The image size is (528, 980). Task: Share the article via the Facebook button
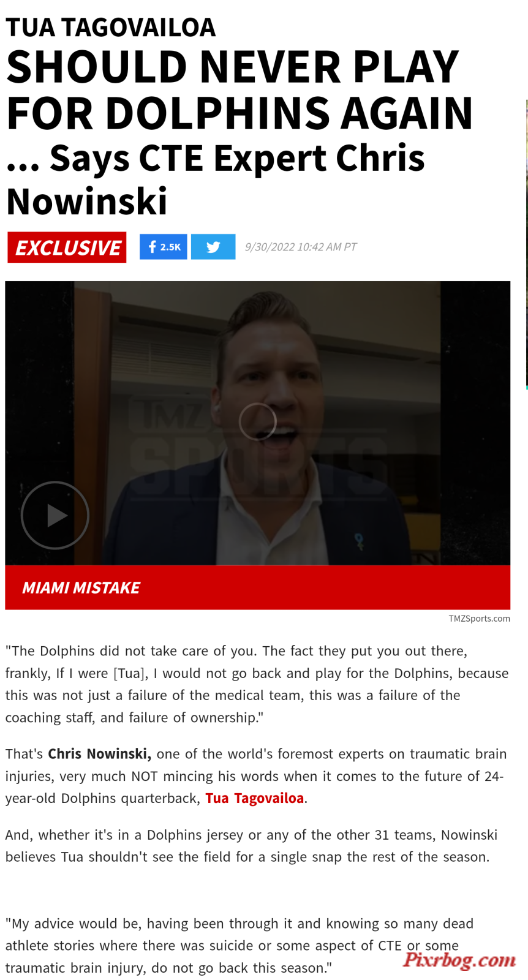point(163,247)
